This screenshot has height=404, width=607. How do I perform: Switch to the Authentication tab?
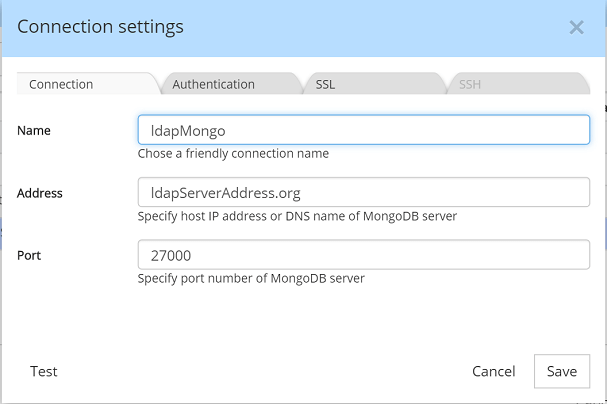pyautogui.click(x=213, y=85)
